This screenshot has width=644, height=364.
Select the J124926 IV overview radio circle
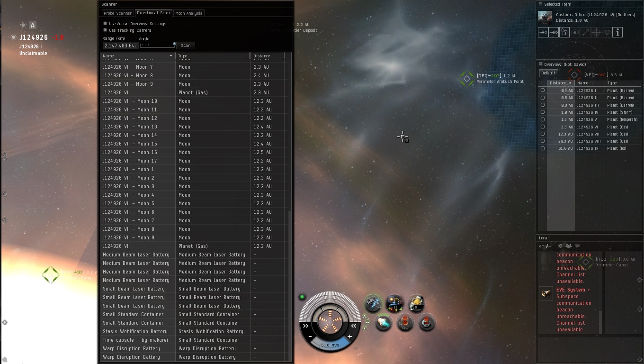(x=543, y=112)
